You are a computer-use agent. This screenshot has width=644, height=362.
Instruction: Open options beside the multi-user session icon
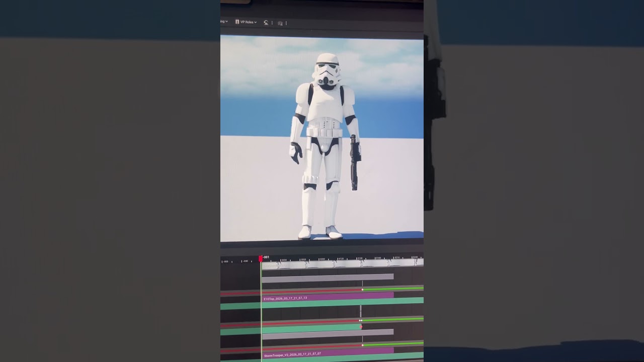point(272,23)
